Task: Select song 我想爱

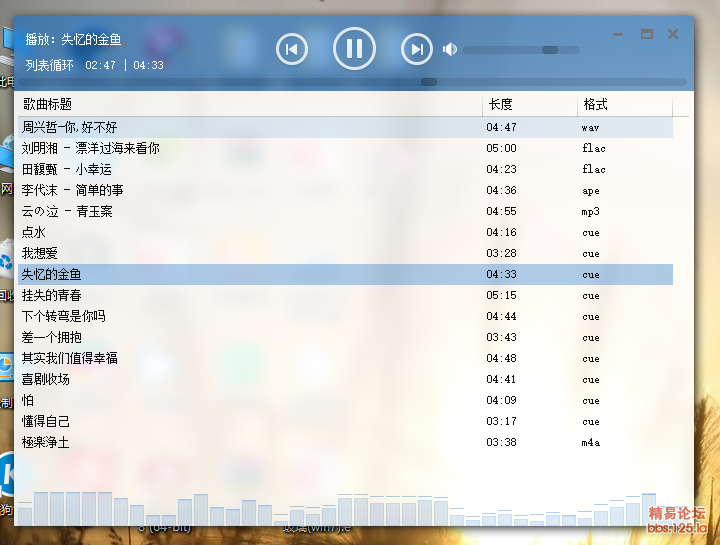Action: [x=345, y=253]
